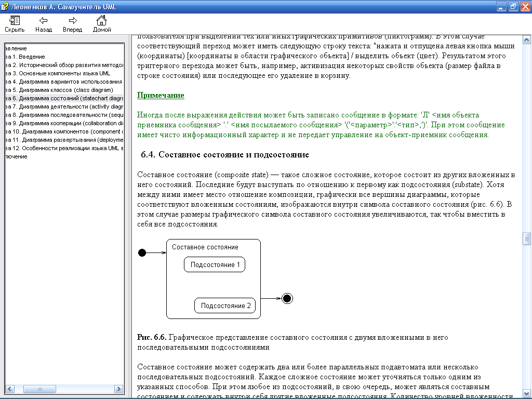Open the first contents entry ending in 'авление'
The image size is (532, 399).
coord(16,48)
